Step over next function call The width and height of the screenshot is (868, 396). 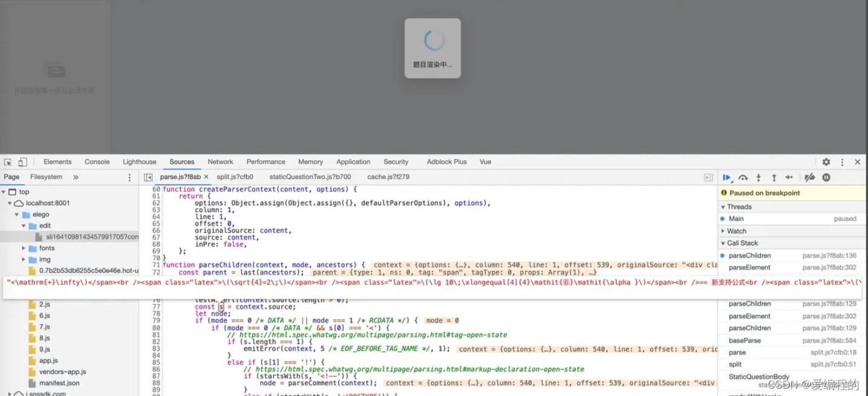pyautogui.click(x=743, y=177)
